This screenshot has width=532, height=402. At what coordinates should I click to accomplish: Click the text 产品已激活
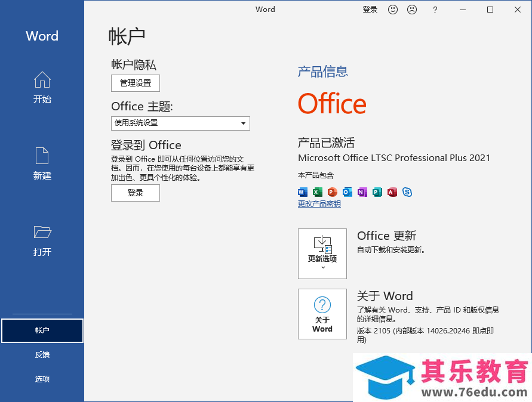(x=326, y=143)
